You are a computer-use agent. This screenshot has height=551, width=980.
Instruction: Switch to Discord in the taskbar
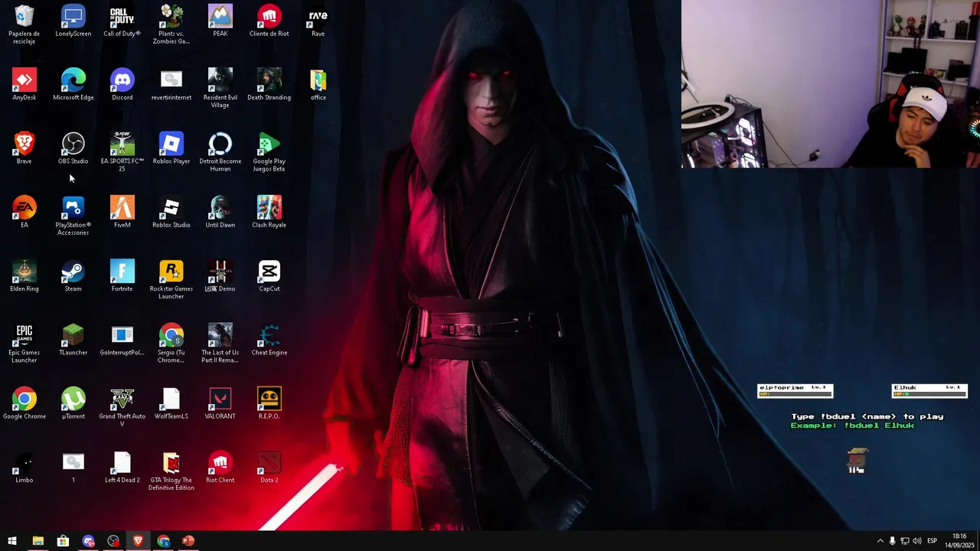[x=88, y=541]
